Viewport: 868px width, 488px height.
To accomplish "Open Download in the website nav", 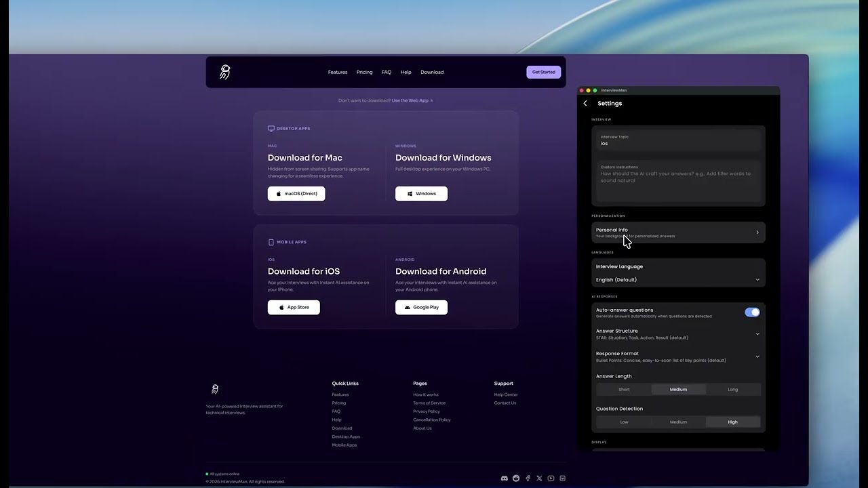I will point(432,72).
